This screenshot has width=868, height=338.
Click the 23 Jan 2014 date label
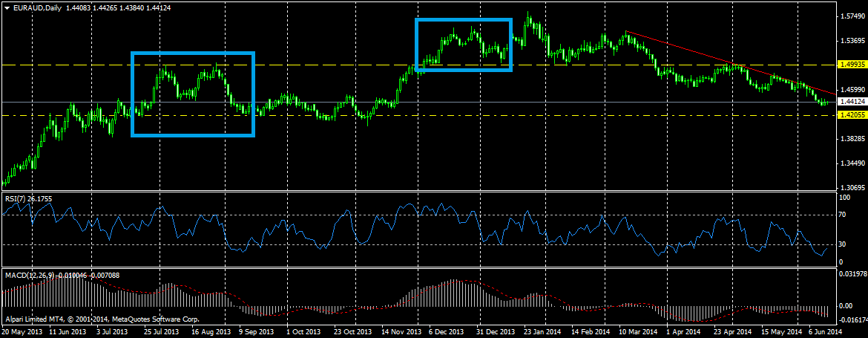[542, 332]
